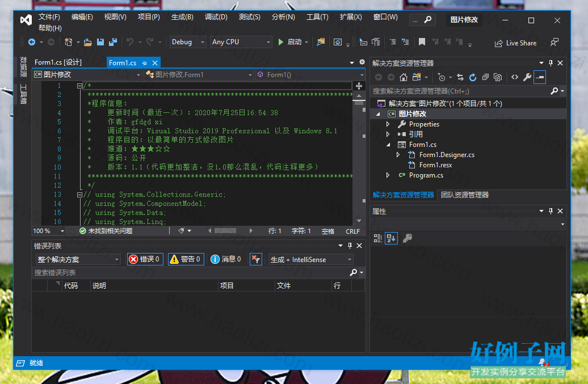Toggle alphabetical sort in Properties panel

tap(391, 238)
